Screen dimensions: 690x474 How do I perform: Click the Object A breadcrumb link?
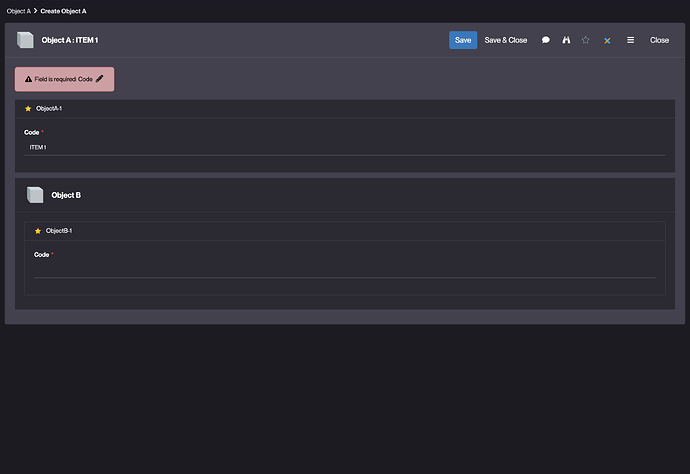[18, 10]
